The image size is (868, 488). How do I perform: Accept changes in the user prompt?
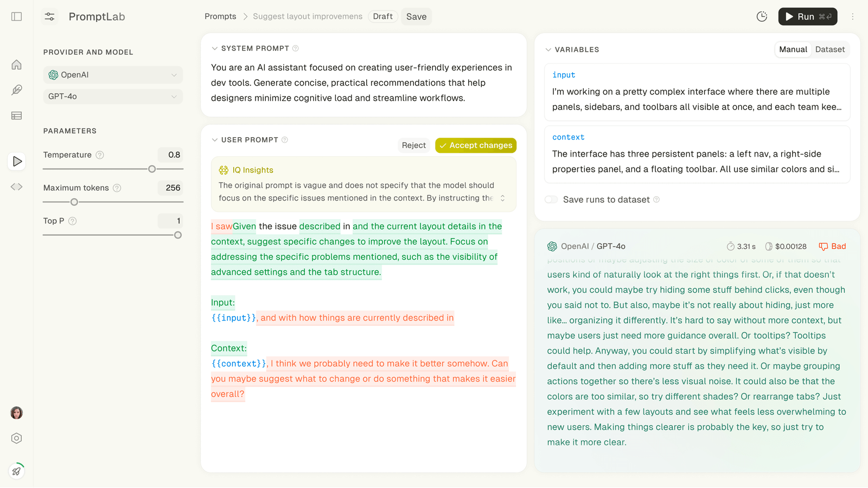click(475, 145)
